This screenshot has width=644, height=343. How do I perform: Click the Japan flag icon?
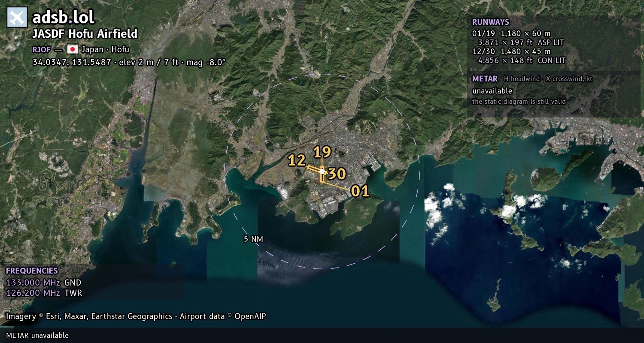coord(72,49)
